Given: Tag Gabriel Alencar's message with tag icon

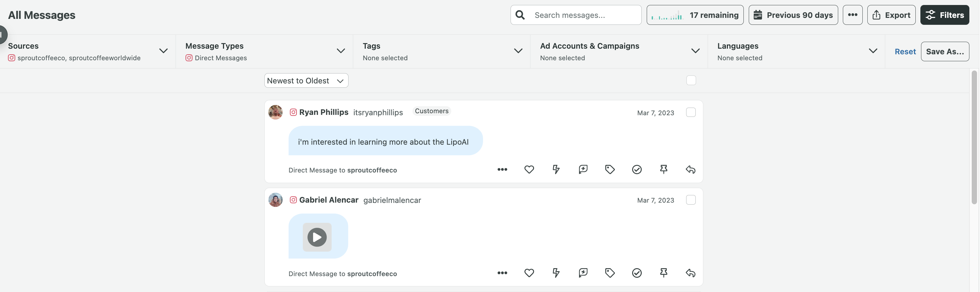Looking at the screenshot, I should point(610,273).
